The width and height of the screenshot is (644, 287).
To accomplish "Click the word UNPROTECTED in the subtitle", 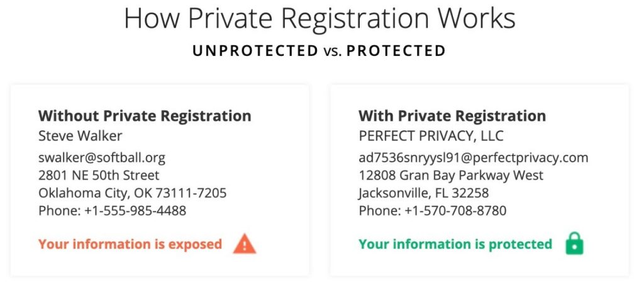I will click(255, 51).
